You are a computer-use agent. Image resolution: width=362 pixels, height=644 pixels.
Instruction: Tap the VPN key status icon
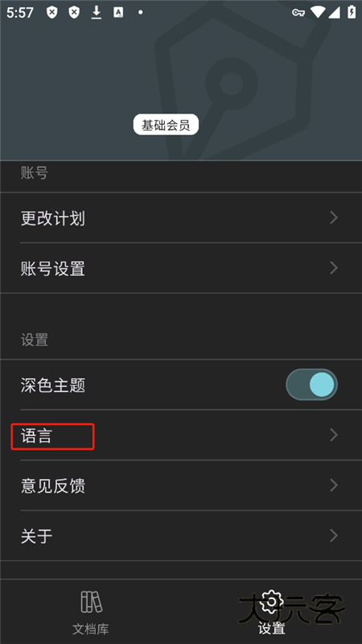(x=298, y=12)
